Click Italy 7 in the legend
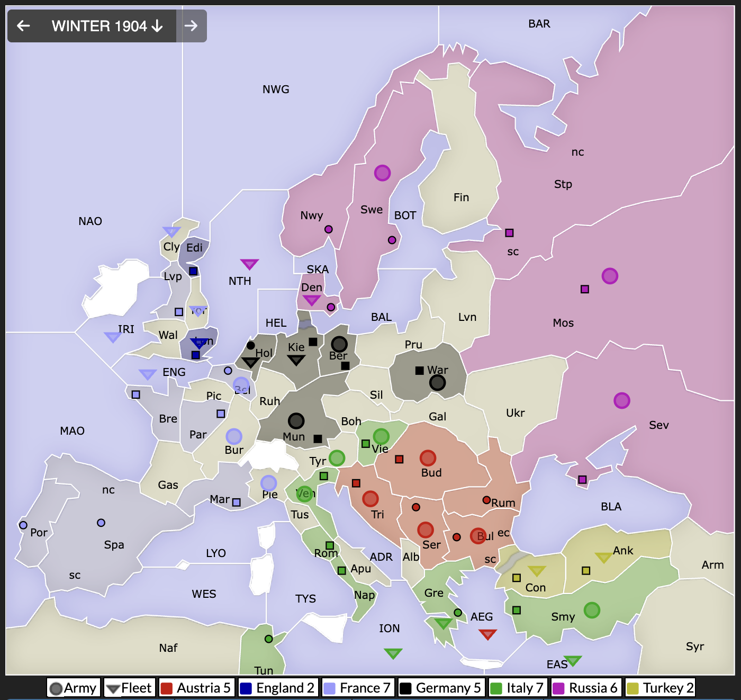 [518, 688]
